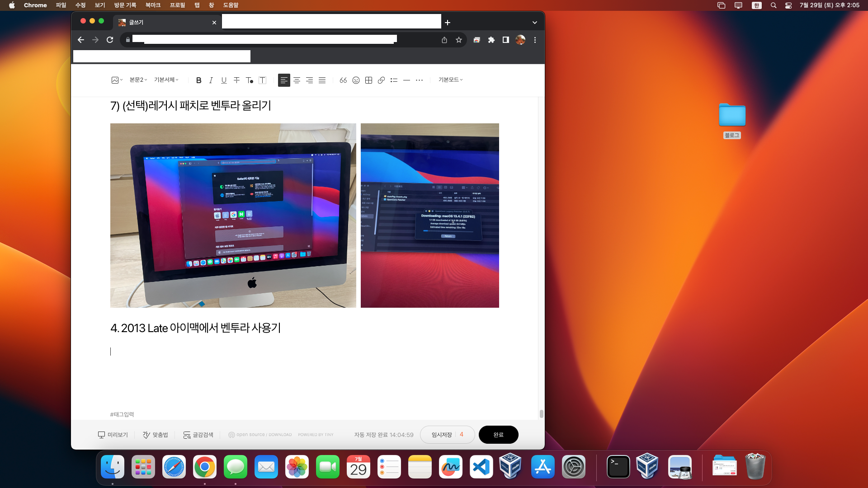Insert a bulleted list
The width and height of the screenshot is (868, 488).
(x=394, y=80)
